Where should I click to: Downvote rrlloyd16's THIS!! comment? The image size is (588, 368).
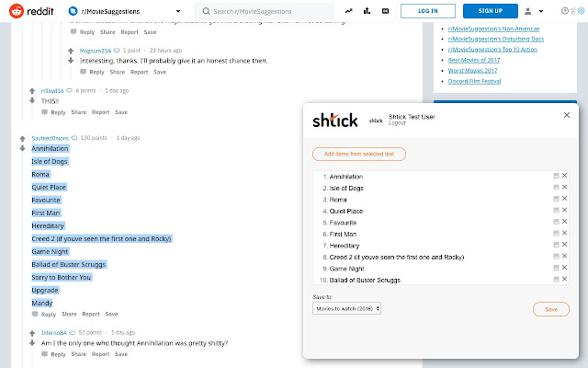coord(32,100)
